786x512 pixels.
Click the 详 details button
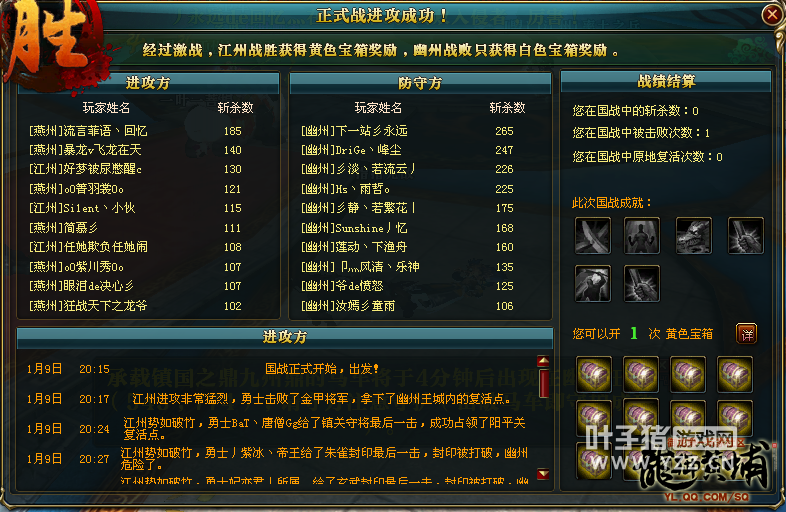[747, 334]
